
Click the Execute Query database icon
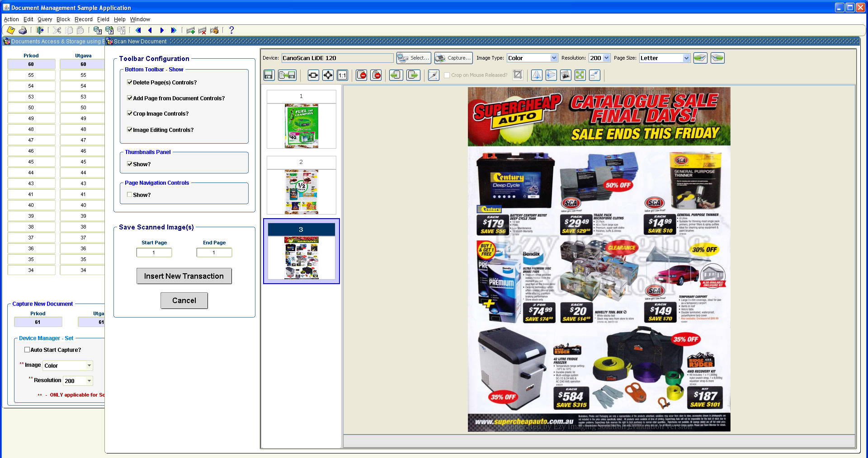109,30
